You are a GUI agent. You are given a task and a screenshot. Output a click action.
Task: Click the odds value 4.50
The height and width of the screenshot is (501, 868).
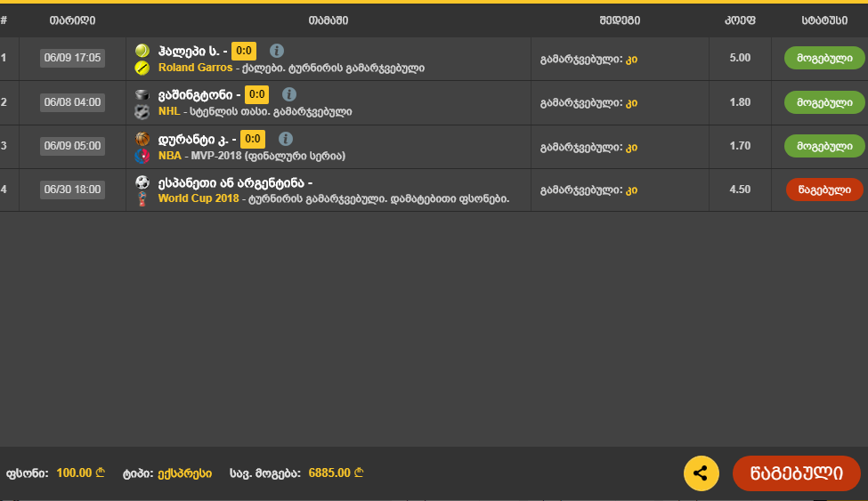click(x=740, y=190)
